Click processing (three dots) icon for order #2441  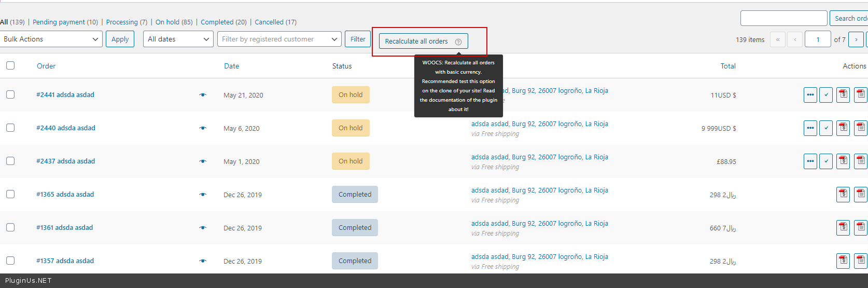tap(810, 95)
